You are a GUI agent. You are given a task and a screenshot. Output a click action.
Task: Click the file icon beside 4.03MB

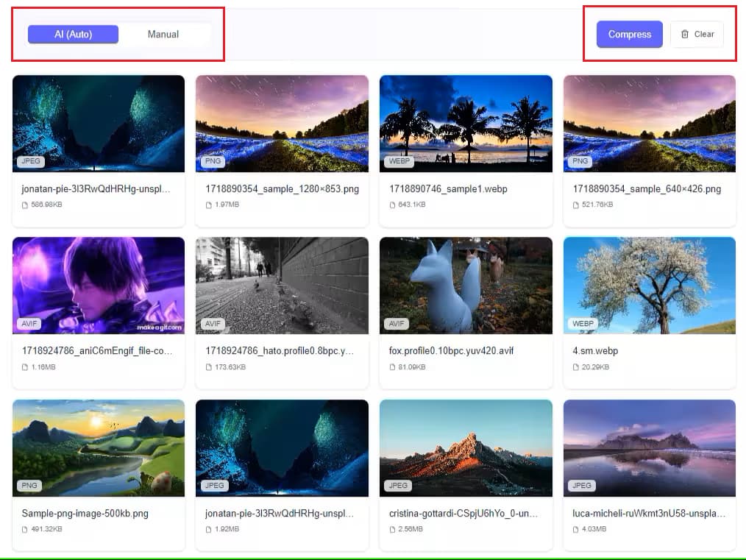pyautogui.click(x=575, y=530)
